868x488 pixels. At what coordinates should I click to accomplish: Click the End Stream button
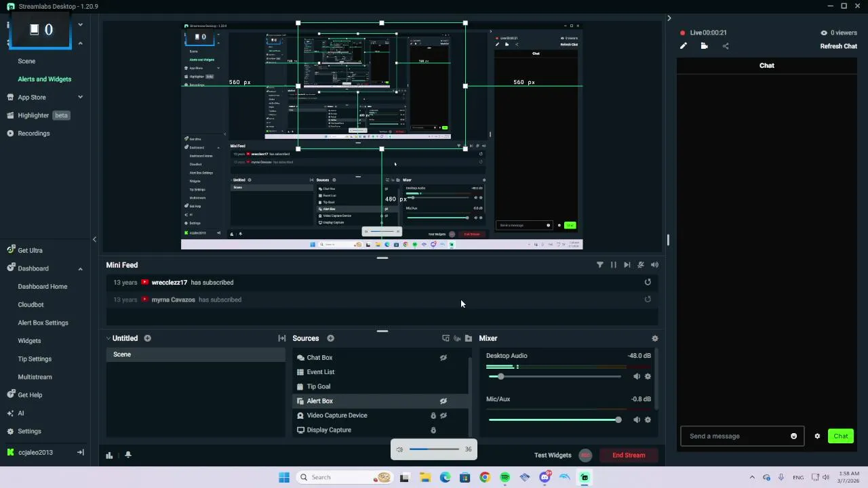(x=629, y=455)
